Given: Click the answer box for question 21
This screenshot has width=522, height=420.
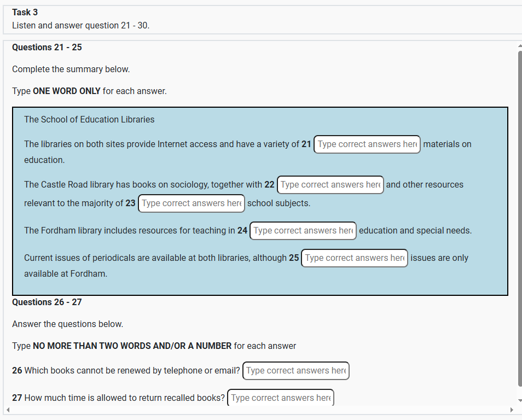Looking at the screenshot, I should (x=367, y=144).
